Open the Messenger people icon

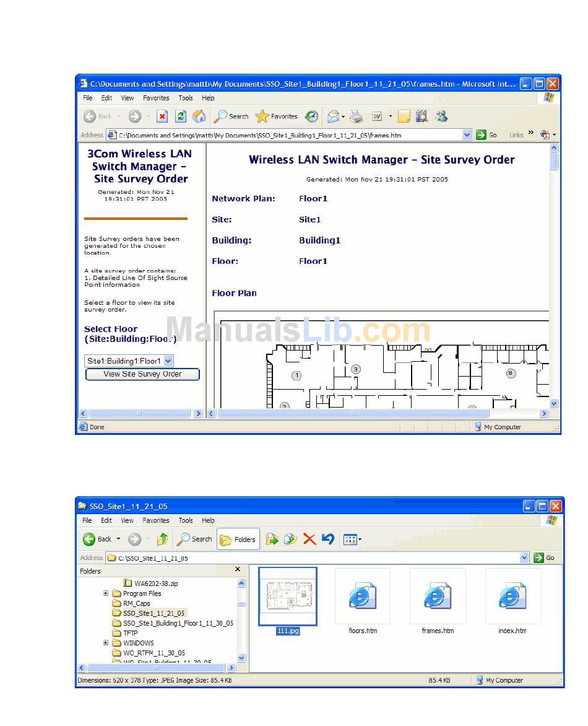442,116
